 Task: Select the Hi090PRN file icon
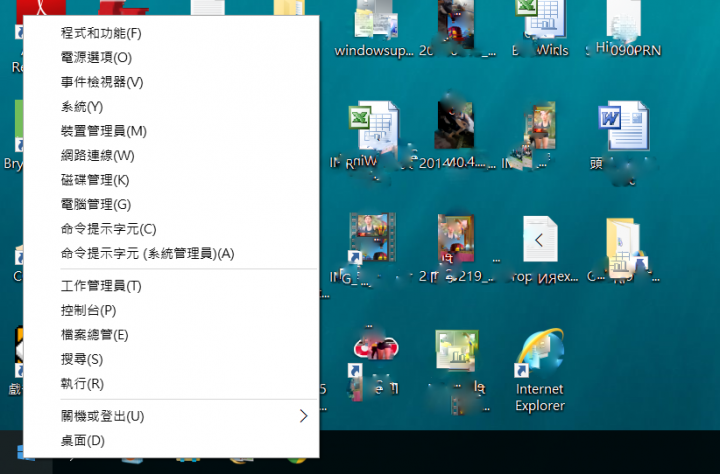tap(624, 29)
